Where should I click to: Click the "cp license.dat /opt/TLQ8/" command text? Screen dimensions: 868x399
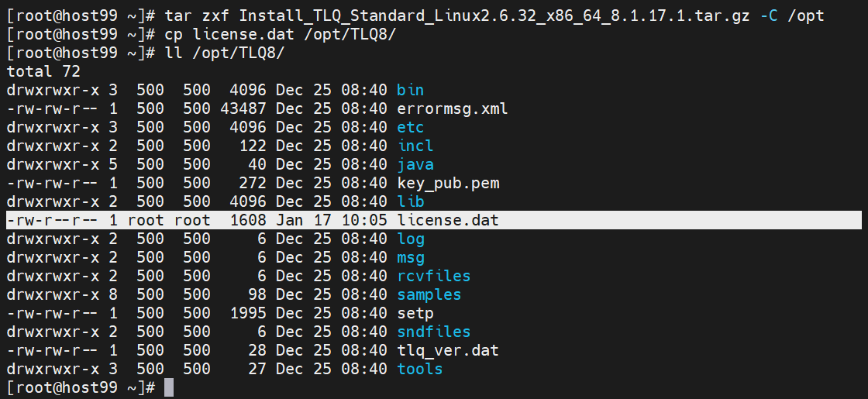pos(281,34)
